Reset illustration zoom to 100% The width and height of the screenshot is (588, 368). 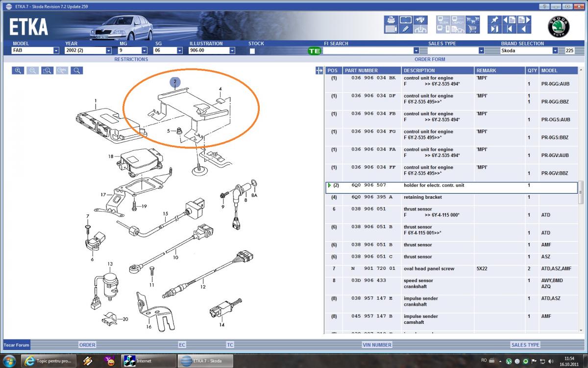(62, 71)
